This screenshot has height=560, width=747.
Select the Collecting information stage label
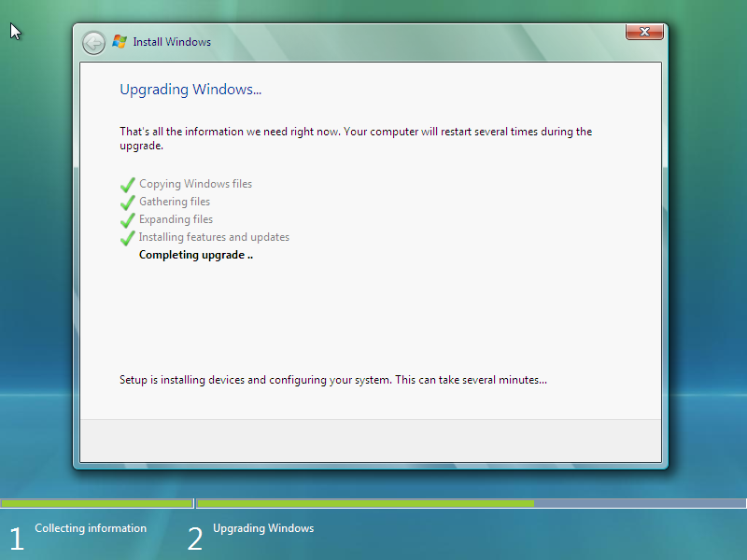point(91,528)
